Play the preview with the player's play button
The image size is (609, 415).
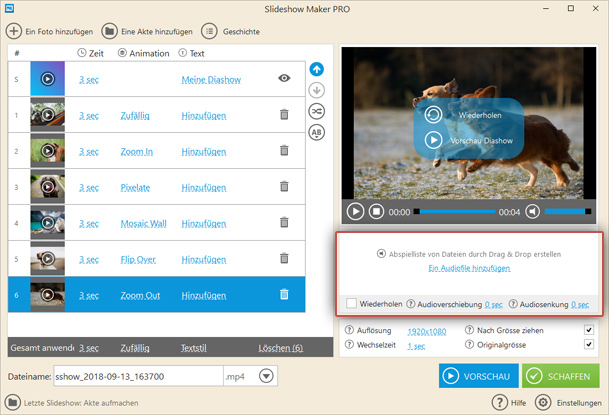pyautogui.click(x=355, y=212)
